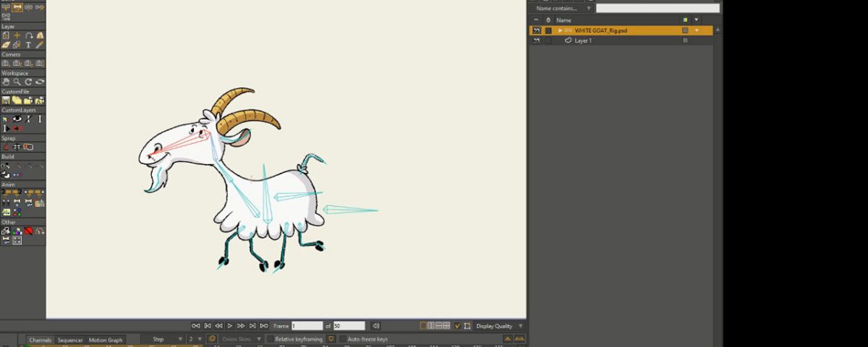Click the onion skin icon left of Onion Skins
This screenshot has width=868, height=347.
tap(212, 339)
